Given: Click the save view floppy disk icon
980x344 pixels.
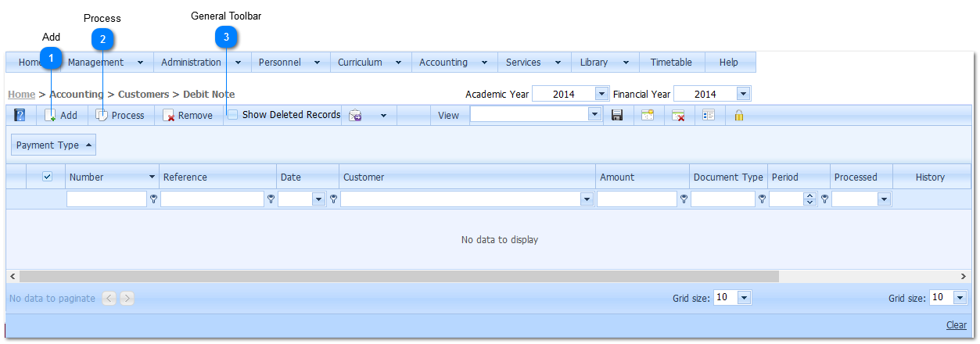Looking at the screenshot, I should (617, 115).
